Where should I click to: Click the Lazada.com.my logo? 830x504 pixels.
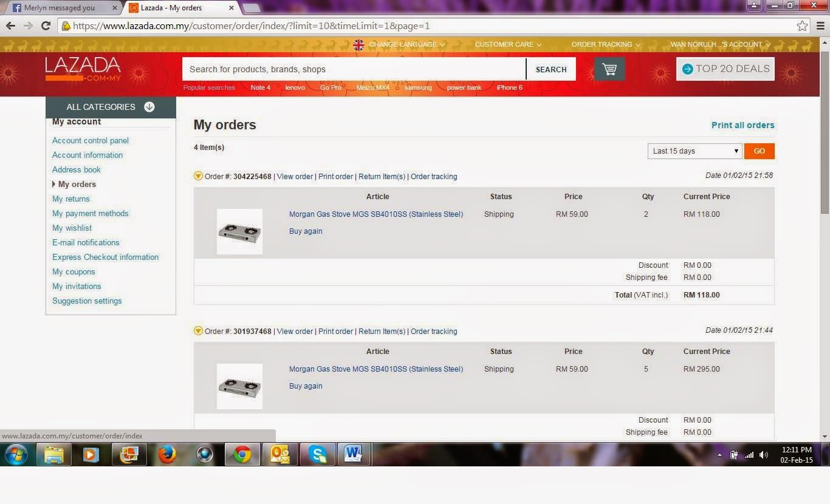click(83, 69)
